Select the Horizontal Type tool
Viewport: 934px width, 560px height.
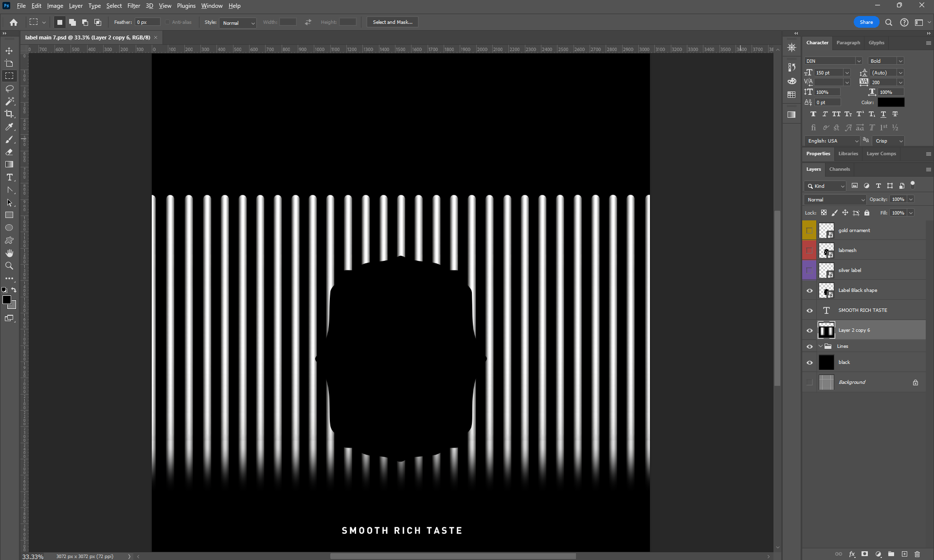pos(9,177)
